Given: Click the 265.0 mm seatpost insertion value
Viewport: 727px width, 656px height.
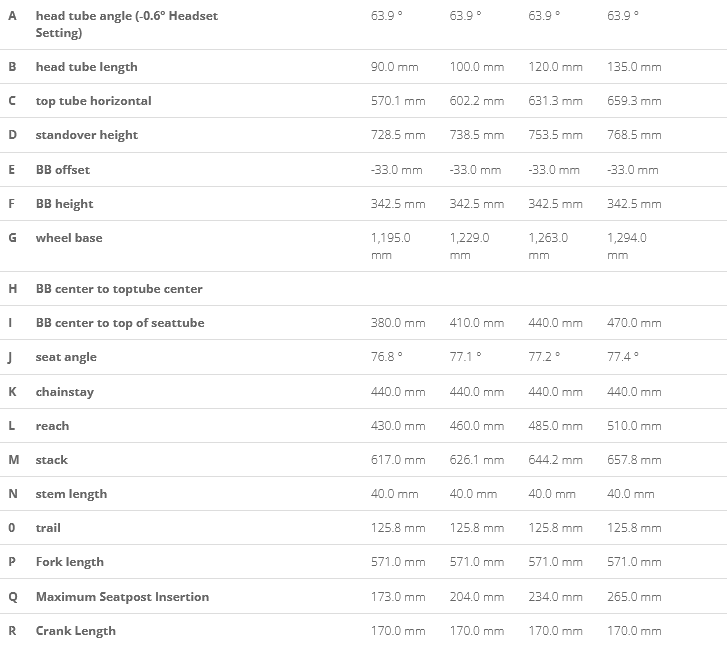Looking at the screenshot, I should [x=634, y=597].
